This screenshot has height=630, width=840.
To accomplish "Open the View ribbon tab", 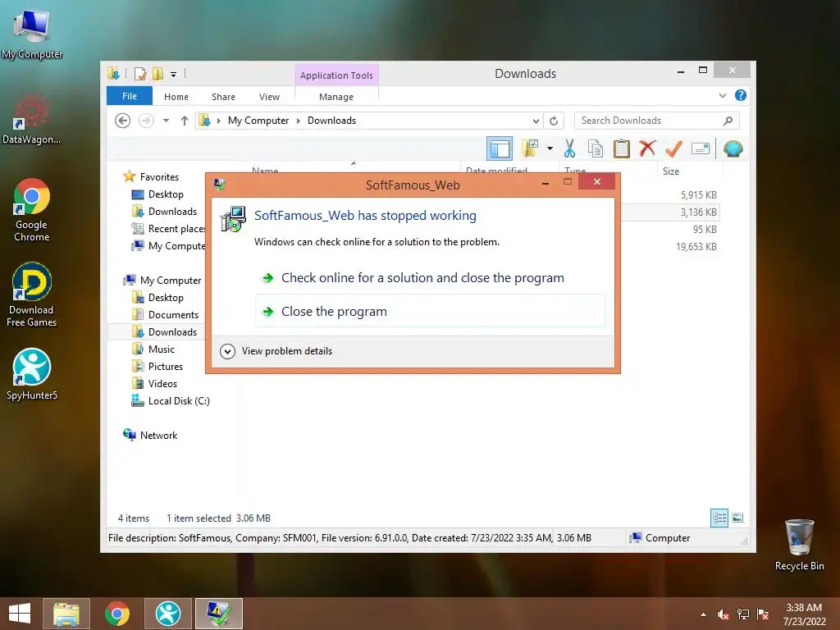I will click(x=269, y=97).
